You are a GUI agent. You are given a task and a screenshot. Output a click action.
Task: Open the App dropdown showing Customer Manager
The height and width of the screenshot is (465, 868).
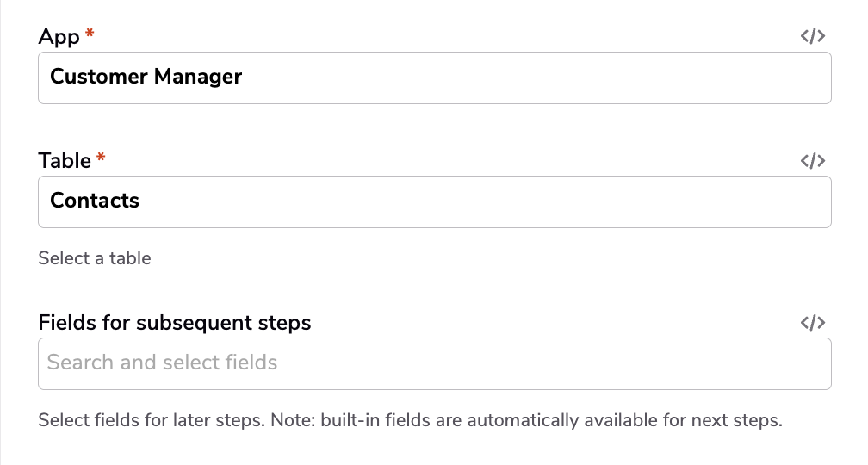point(435,78)
